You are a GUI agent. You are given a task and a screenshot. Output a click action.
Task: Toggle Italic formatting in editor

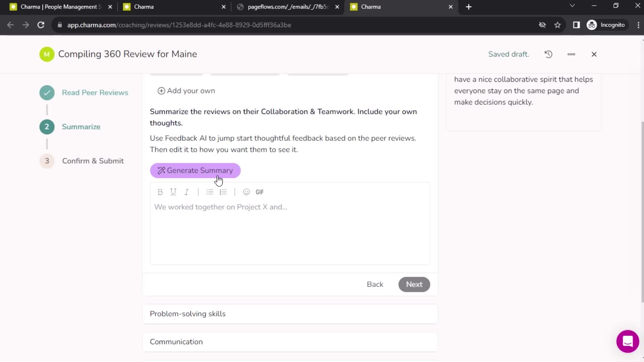tap(186, 191)
